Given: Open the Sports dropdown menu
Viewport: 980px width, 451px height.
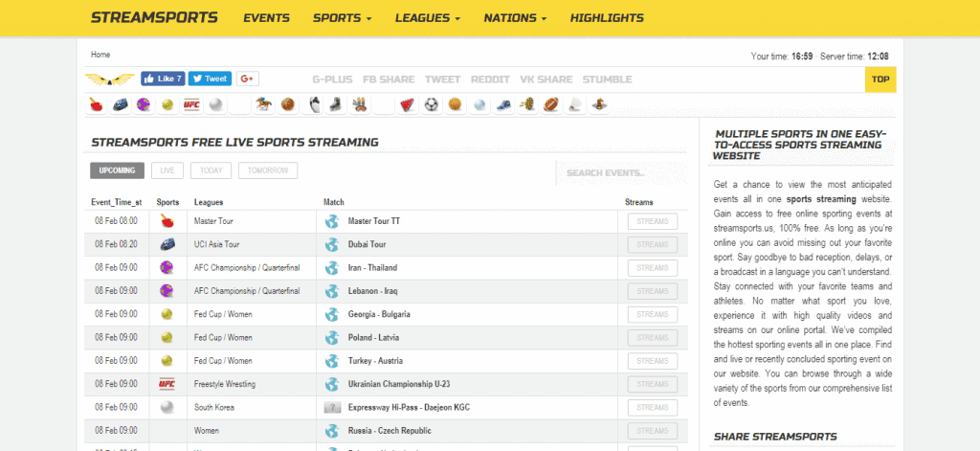Looking at the screenshot, I should (x=342, y=18).
